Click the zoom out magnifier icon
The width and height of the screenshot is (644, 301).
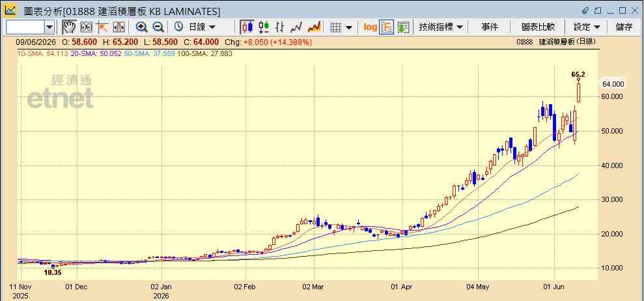point(158,27)
